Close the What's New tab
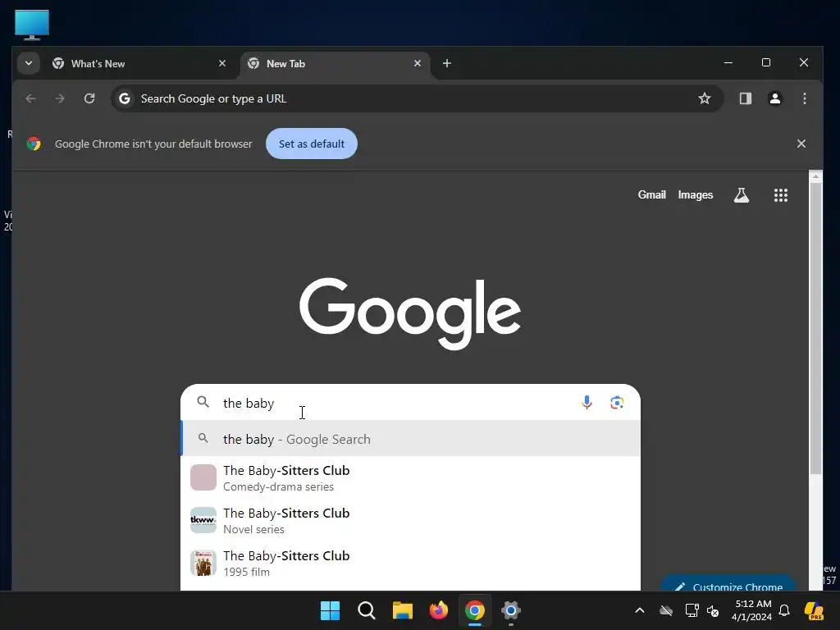Viewport: 840px width, 630px height. click(x=221, y=63)
